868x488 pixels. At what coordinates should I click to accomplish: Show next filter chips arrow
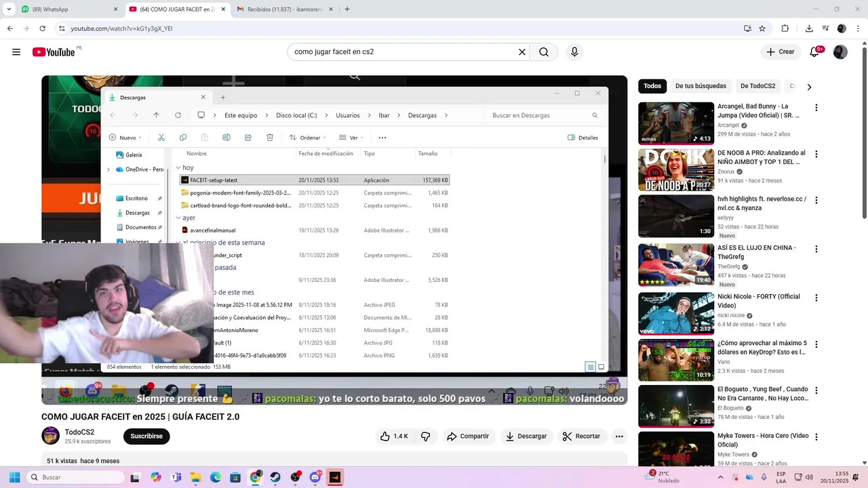(809, 87)
